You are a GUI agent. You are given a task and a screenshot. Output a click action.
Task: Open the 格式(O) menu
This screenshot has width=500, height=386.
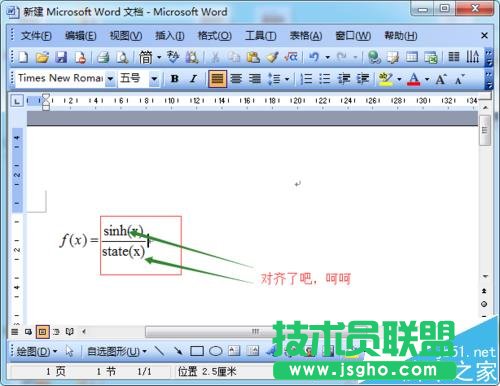(x=214, y=36)
